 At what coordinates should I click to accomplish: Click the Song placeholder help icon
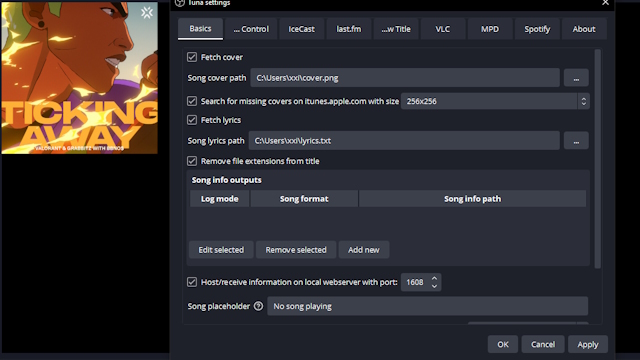[258, 306]
